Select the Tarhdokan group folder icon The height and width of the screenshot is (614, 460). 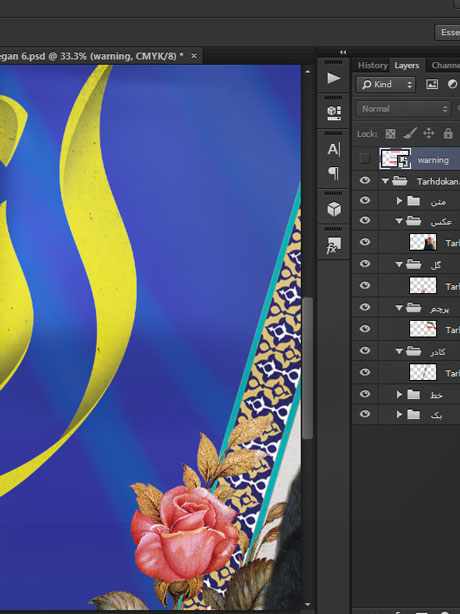coord(400,181)
